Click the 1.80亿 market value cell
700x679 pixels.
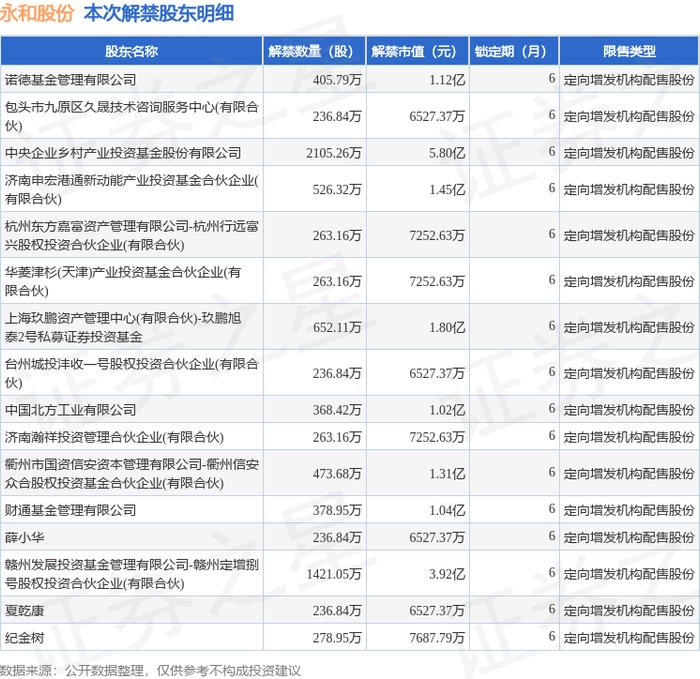point(447,327)
